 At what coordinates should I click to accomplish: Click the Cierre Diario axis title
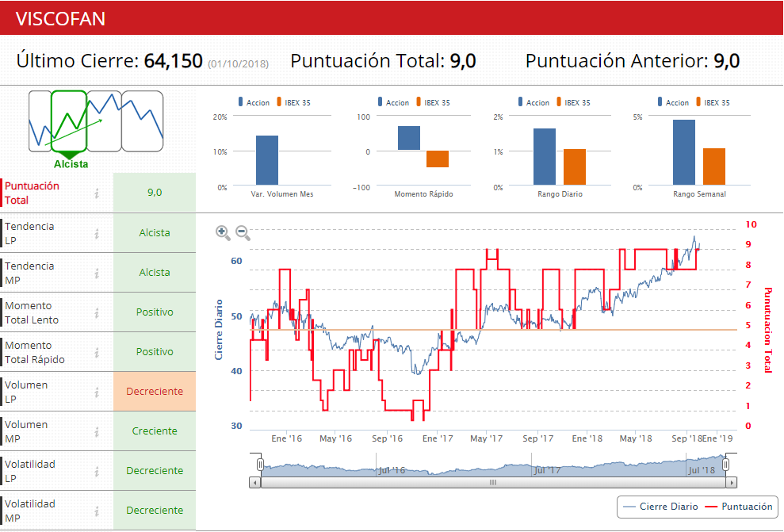219,330
